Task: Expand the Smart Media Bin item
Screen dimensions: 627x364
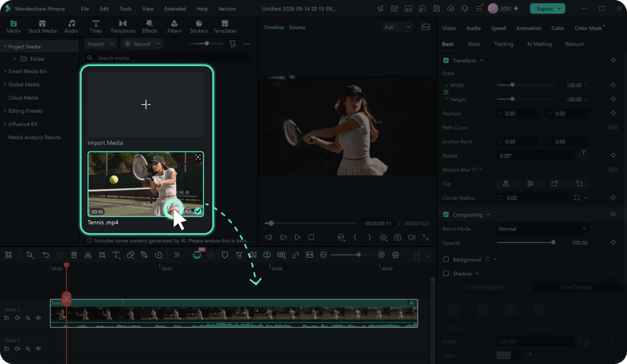Action: (5, 71)
